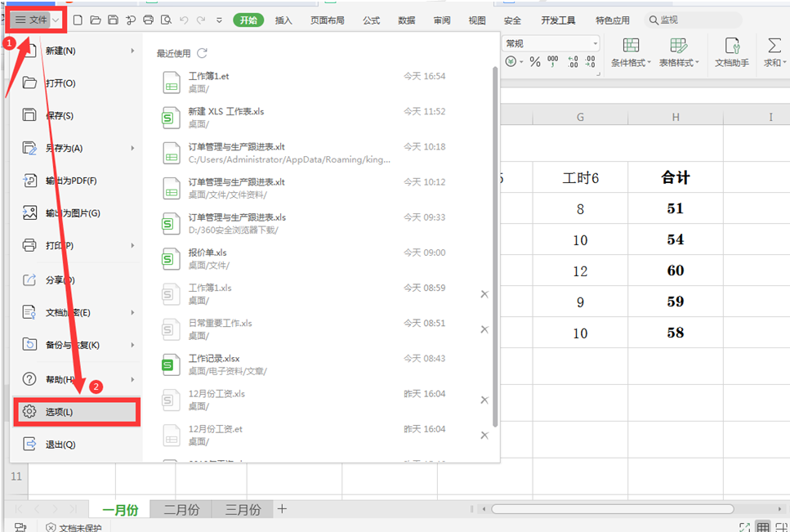Select the 输出为PDF(F) menu entry
Viewport: 790px width, 532px height.
coord(76,181)
